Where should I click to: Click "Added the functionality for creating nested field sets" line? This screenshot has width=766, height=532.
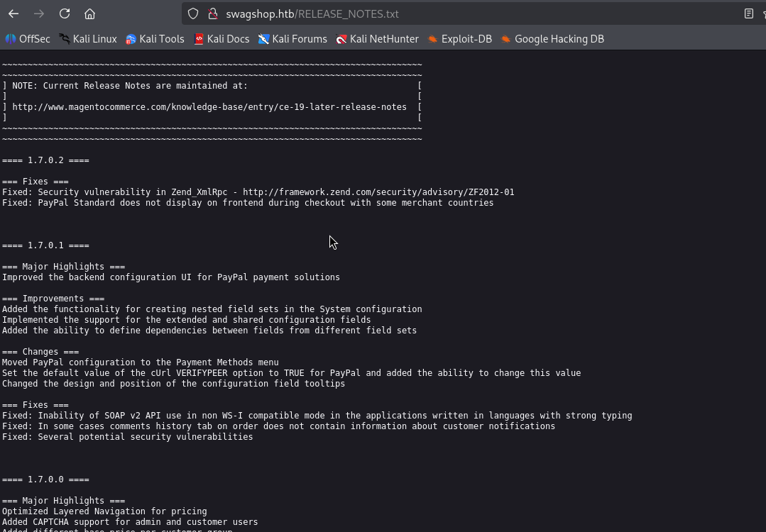point(212,309)
